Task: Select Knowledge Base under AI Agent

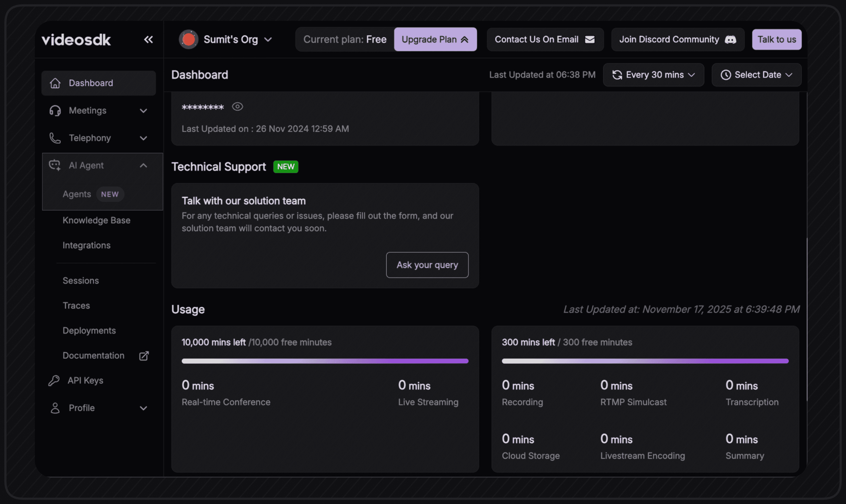Action: click(x=96, y=220)
